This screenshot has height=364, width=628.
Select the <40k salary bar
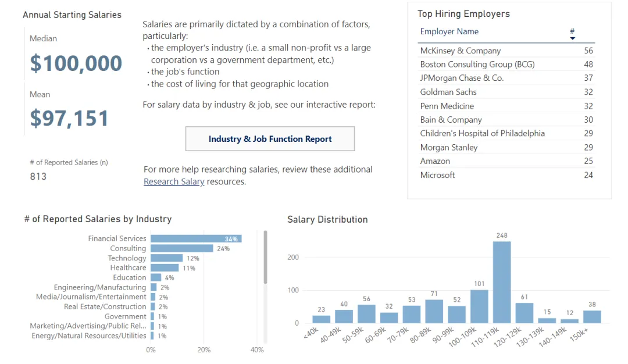coord(321,319)
